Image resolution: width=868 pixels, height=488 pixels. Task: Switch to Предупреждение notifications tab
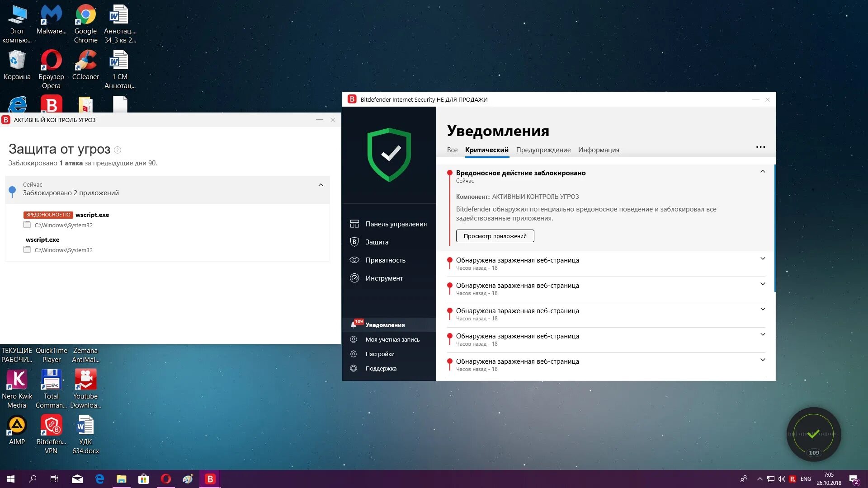point(543,150)
